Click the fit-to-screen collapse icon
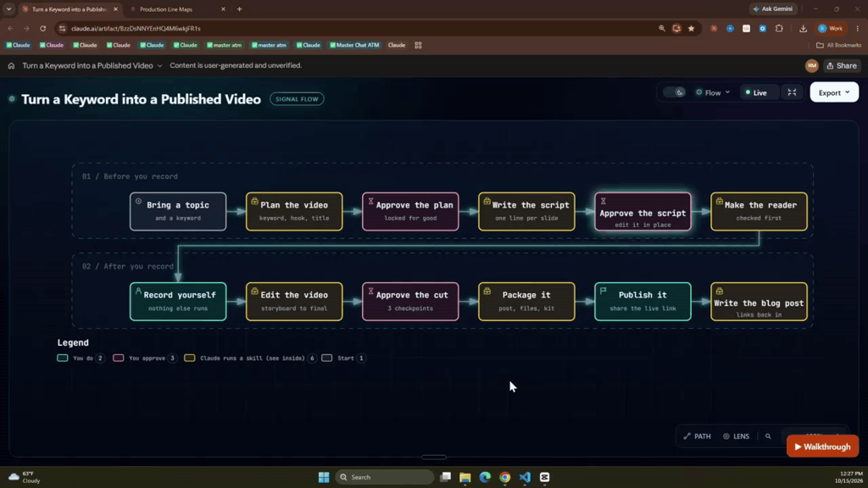The image size is (868, 488). pyautogui.click(x=793, y=92)
